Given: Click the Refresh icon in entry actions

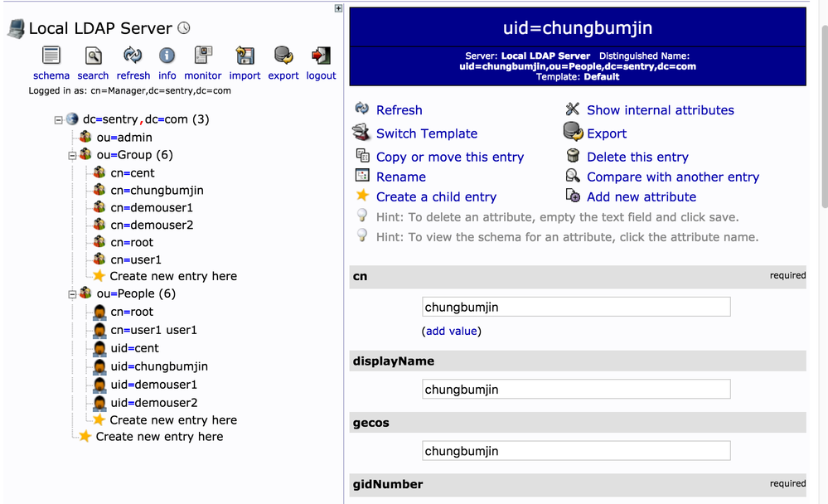Looking at the screenshot, I should pos(361,109).
